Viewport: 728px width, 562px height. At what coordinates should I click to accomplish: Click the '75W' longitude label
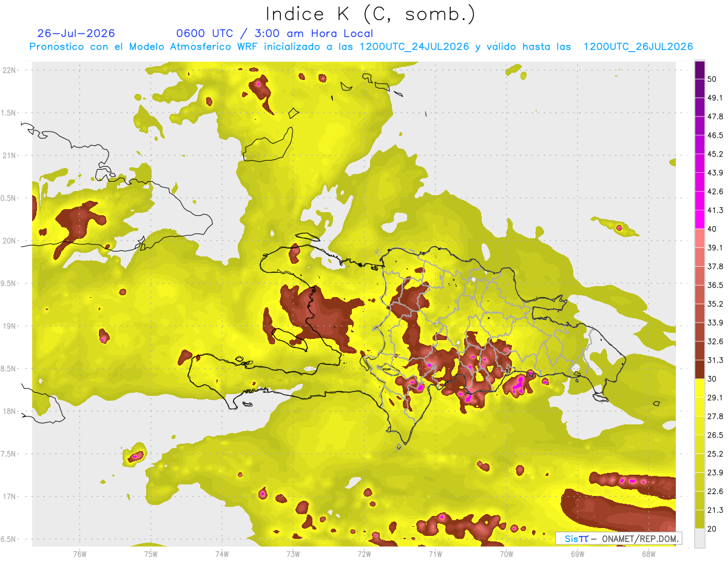tap(150, 554)
